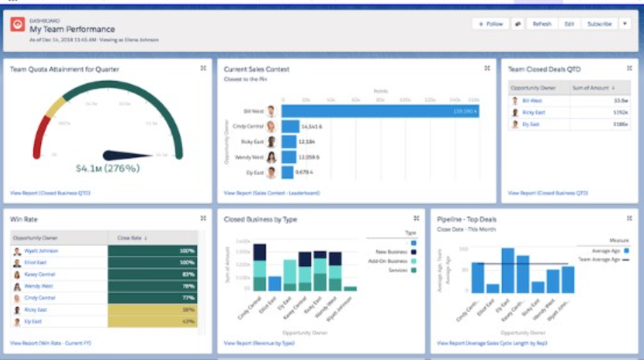Subscribe to this dashboard
This screenshot has height=360, width=644.
click(598, 24)
